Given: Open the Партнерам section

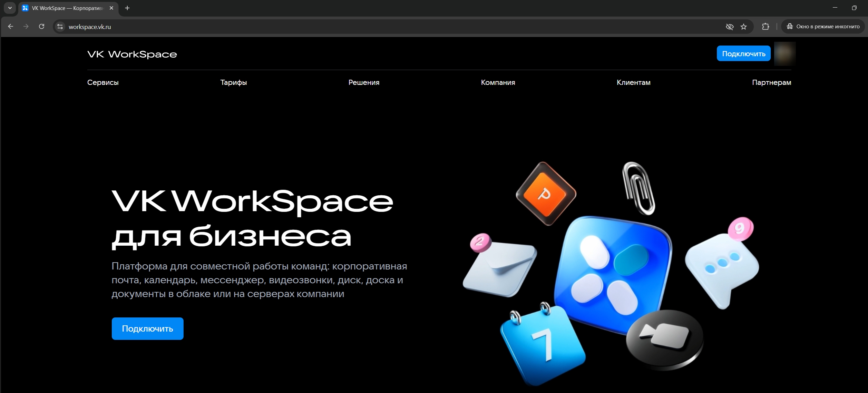Looking at the screenshot, I should point(771,82).
